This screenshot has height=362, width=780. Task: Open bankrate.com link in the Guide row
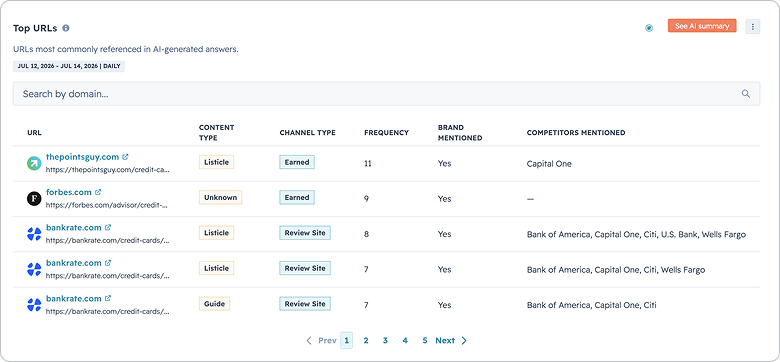74,298
